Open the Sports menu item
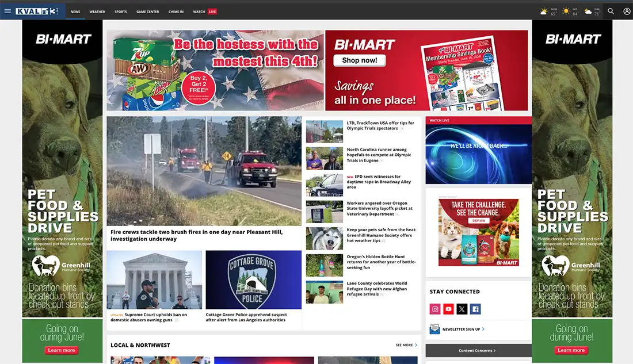Image resolution: width=633 pixels, height=364 pixels. 121,12
